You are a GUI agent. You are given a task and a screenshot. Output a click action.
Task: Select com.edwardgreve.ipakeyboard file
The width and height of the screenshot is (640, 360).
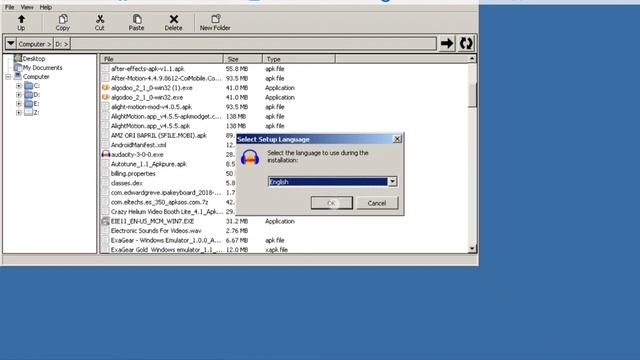[x=166, y=193]
